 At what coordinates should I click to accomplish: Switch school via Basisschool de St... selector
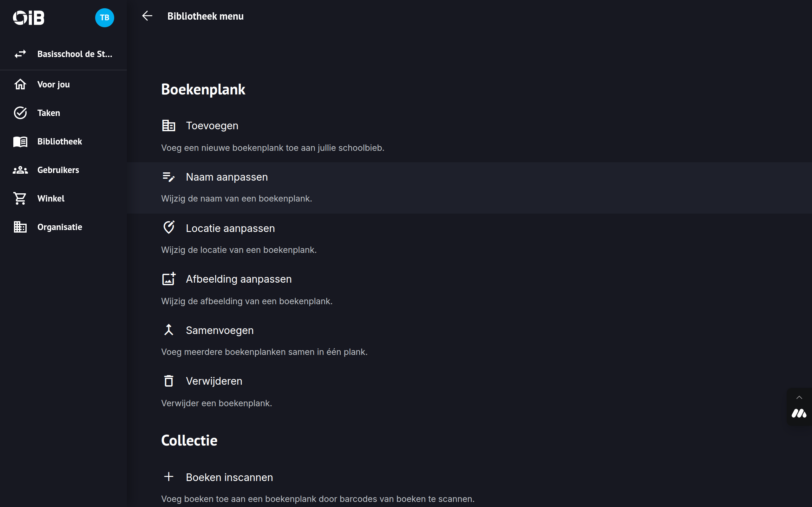pyautogui.click(x=63, y=54)
